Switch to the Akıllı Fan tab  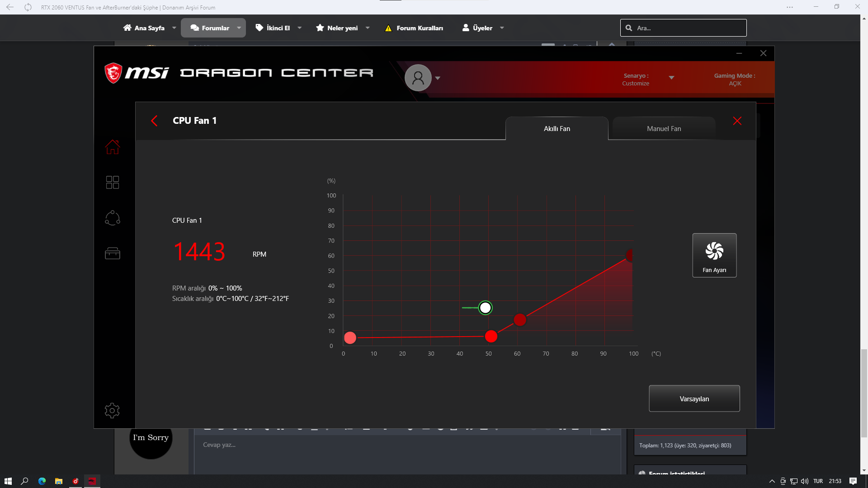[557, 129]
